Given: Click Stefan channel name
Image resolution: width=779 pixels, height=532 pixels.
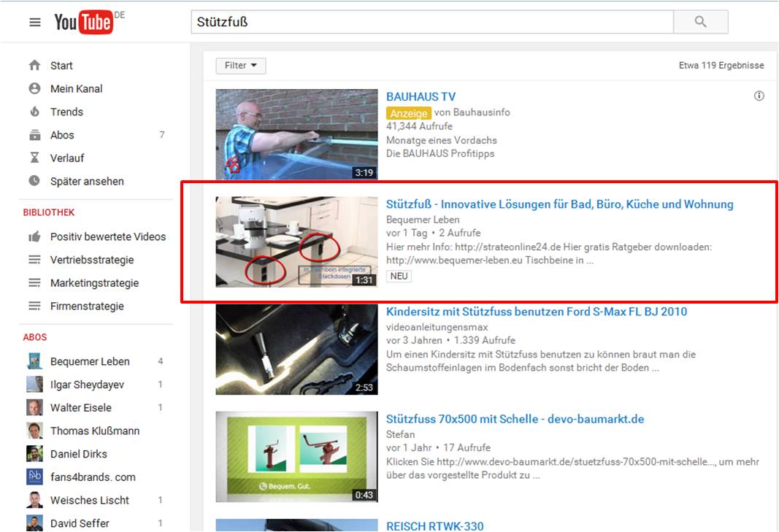Looking at the screenshot, I should [400, 434].
